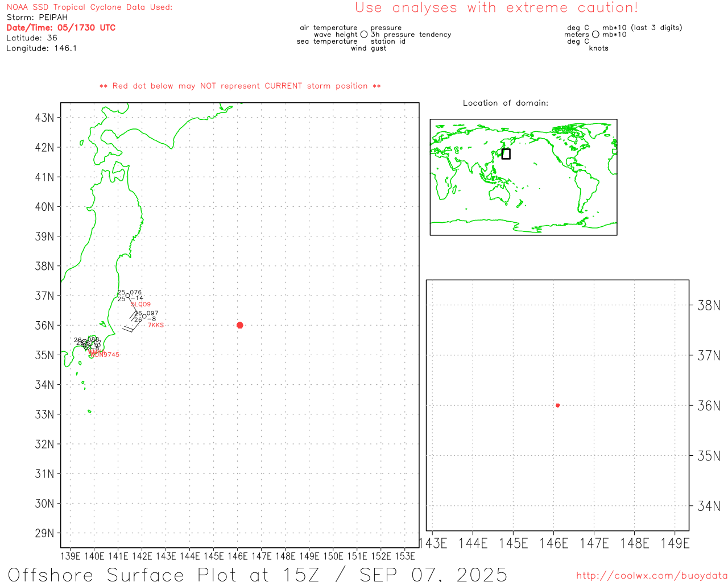Click the red station ID '7KKS'
Image resolution: width=728 pixels, height=582 pixels.
coord(156,325)
